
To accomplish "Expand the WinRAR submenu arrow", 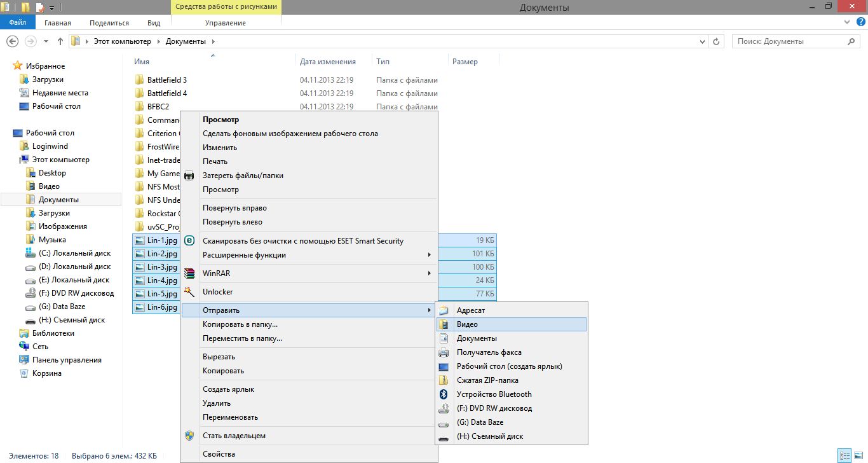I will coord(430,273).
